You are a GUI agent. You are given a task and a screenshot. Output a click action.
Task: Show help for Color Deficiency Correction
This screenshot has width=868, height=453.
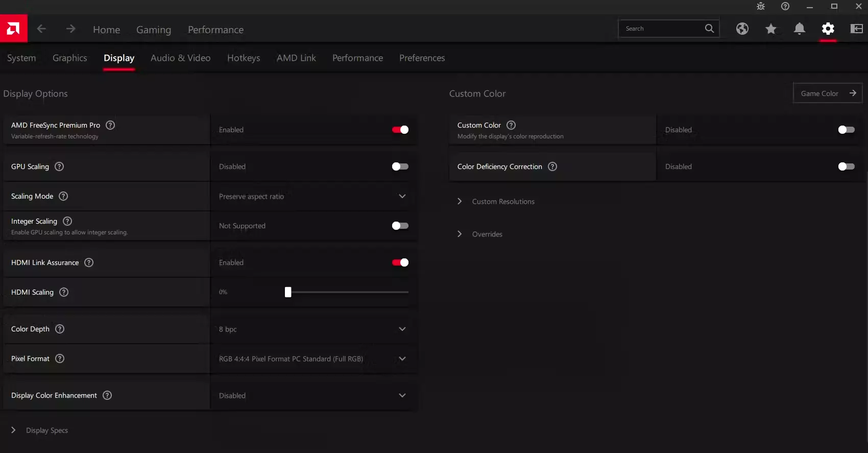[x=552, y=166]
